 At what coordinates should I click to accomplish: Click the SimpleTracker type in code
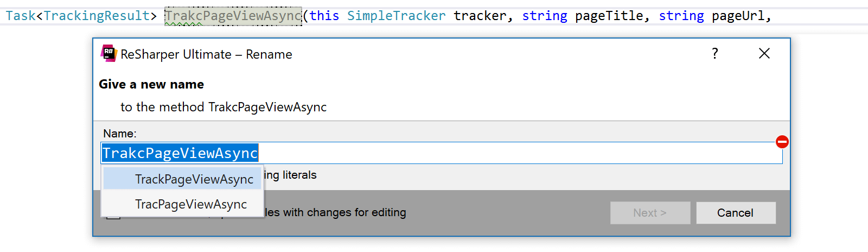397,16
